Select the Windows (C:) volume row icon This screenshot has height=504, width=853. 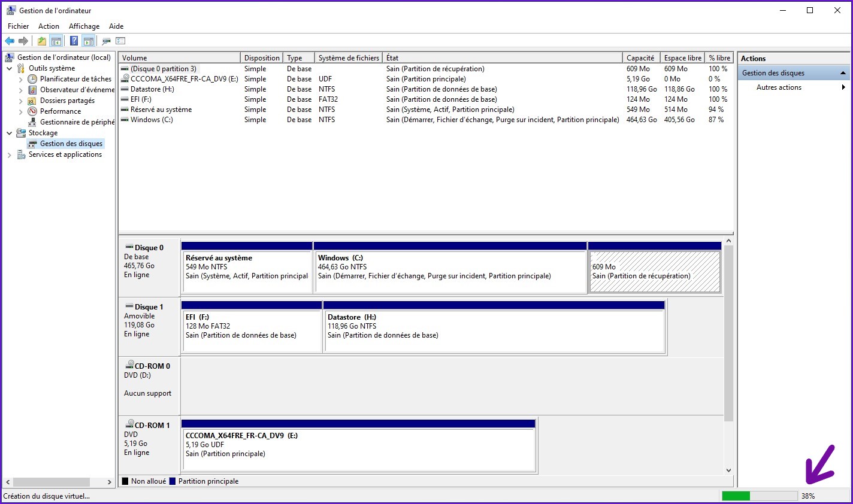pyautogui.click(x=125, y=120)
